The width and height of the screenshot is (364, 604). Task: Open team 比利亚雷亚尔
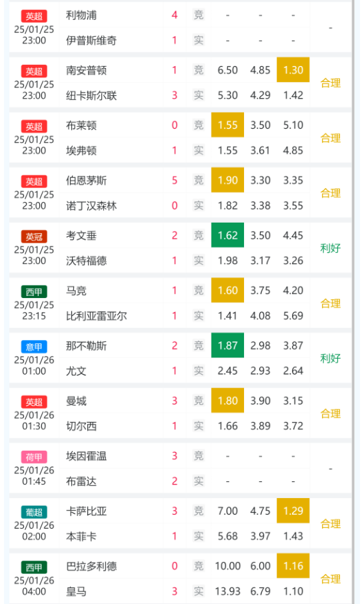click(x=96, y=316)
